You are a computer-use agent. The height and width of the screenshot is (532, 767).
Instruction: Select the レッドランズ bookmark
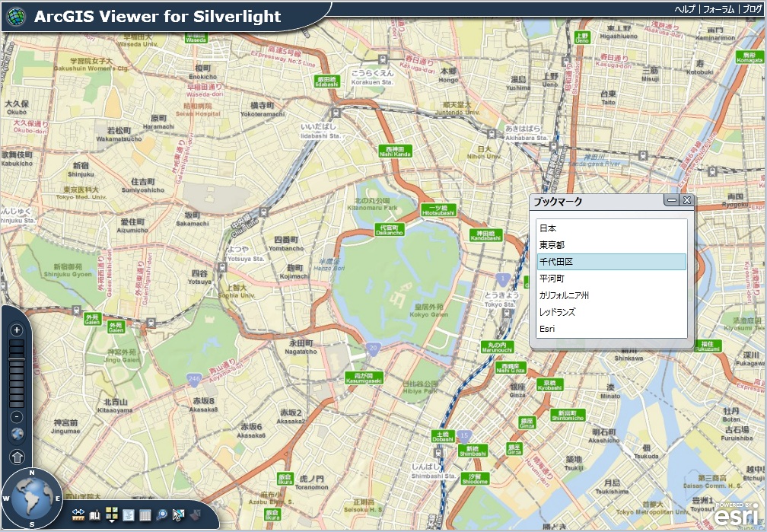pyautogui.click(x=612, y=312)
